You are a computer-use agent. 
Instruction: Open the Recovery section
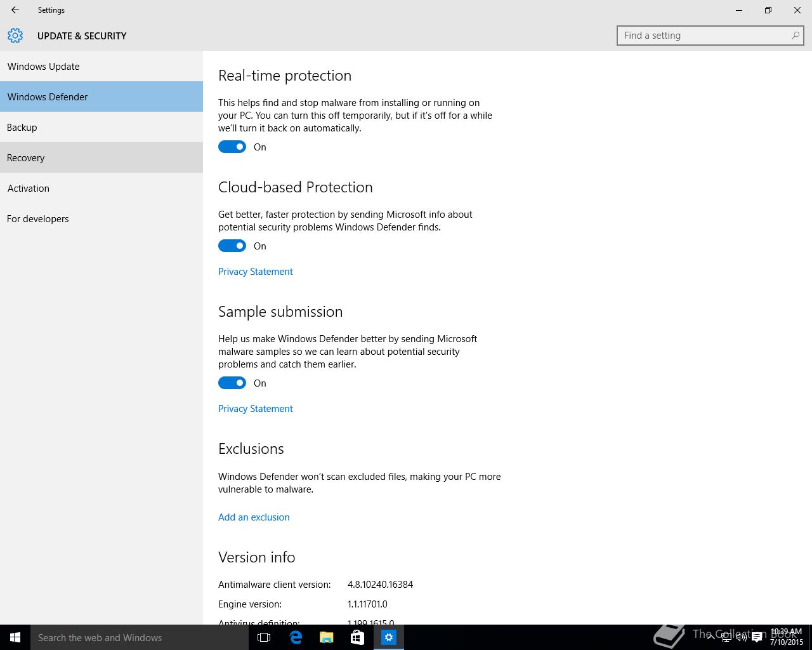point(101,157)
